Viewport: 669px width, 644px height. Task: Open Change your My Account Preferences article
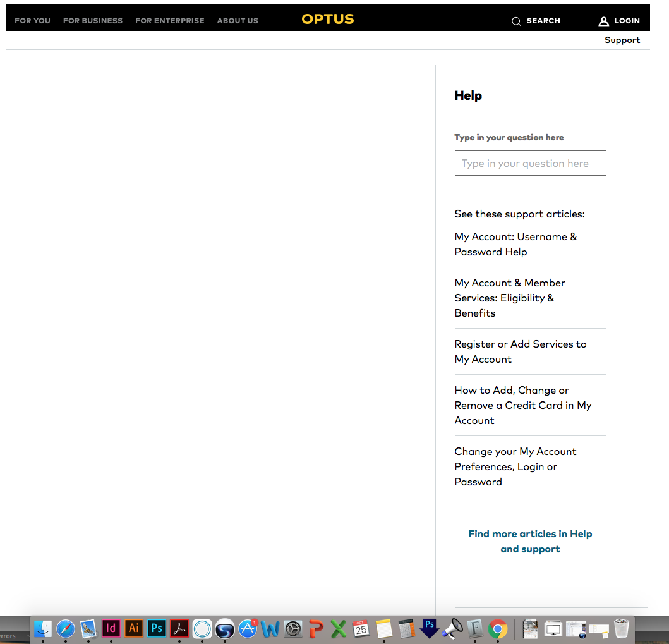pyautogui.click(x=515, y=466)
